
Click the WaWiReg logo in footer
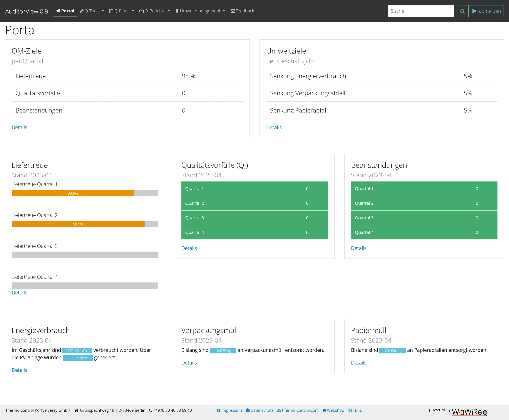(470, 412)
